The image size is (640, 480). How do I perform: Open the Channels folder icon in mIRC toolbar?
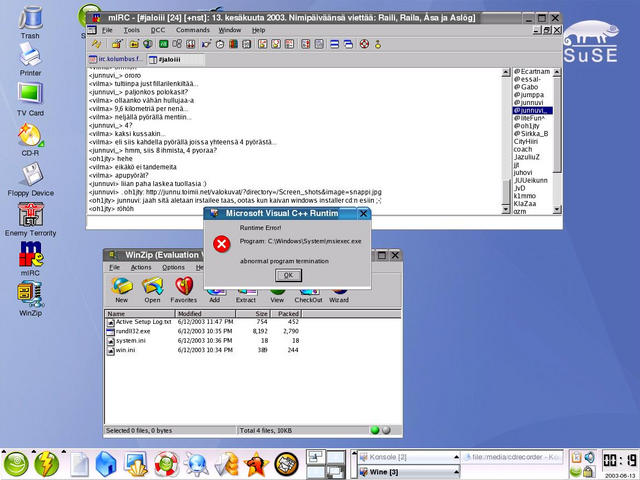tap(134, 44)
